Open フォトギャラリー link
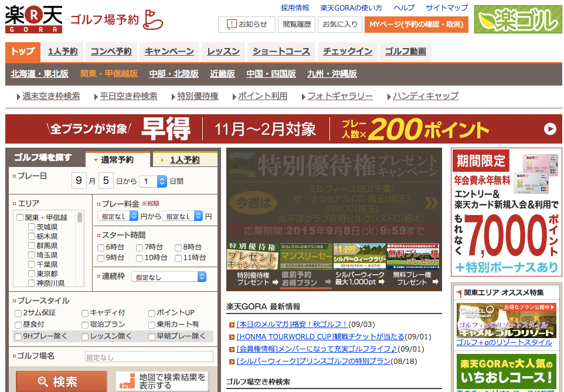Image resolution: width=564 pixels, height=392 pixels. click(340, 96)
